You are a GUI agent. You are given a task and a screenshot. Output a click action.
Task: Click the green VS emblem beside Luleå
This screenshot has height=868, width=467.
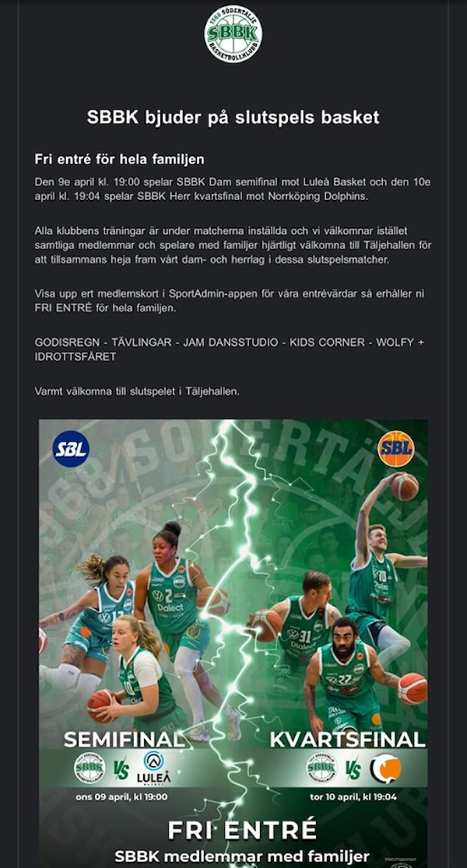(121, 769)
